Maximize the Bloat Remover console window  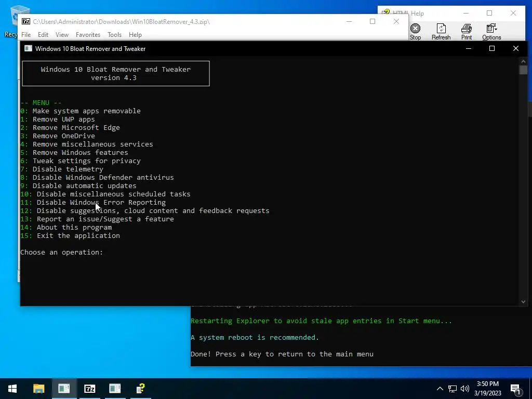(x=492, y=48)
